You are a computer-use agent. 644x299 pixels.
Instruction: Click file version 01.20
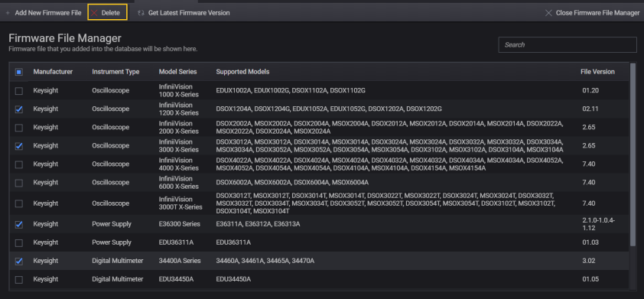click(590, 90)
